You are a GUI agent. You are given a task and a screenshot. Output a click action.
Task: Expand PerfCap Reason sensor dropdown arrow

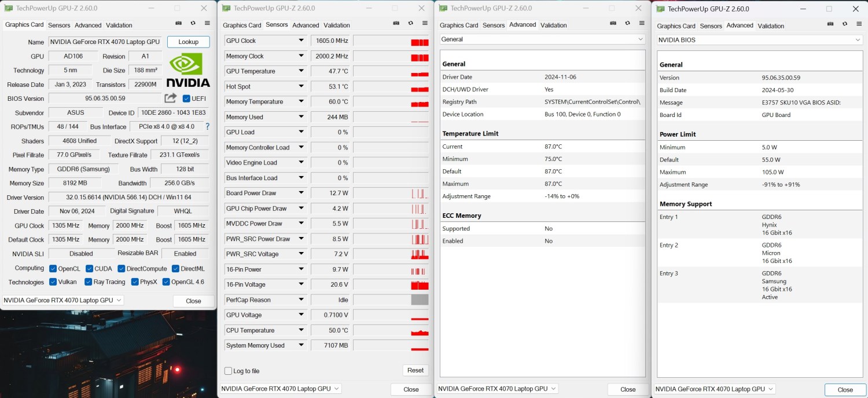[301, 300]
